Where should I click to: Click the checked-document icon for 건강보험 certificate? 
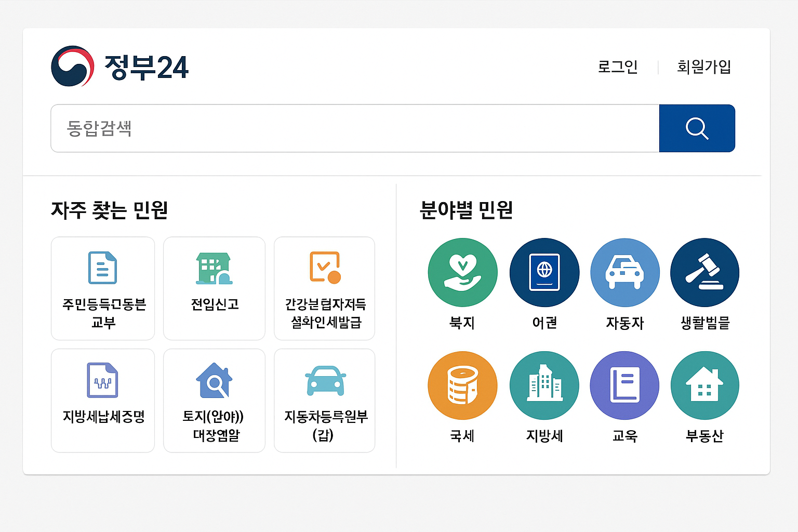[324, 268]
